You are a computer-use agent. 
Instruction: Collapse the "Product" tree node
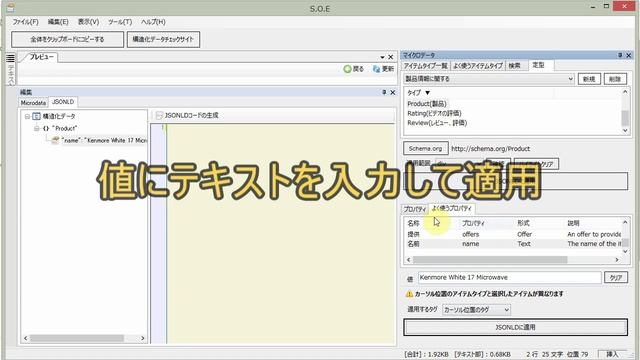coord(36,128)
